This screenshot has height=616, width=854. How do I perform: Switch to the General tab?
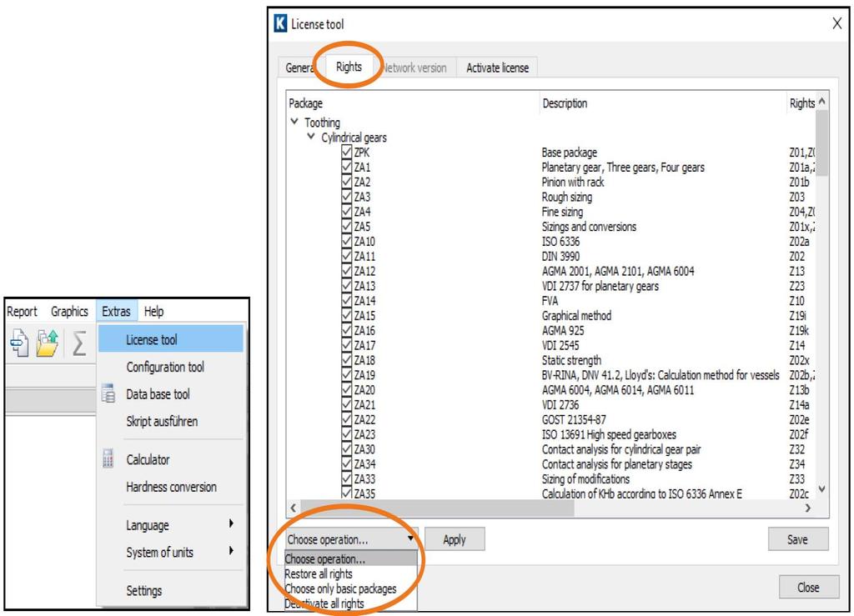[x=299, y=68]
